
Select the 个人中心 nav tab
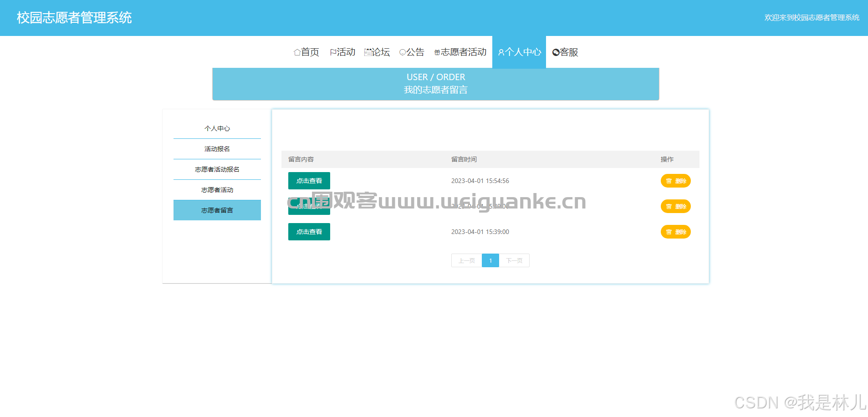pos(519,52)
